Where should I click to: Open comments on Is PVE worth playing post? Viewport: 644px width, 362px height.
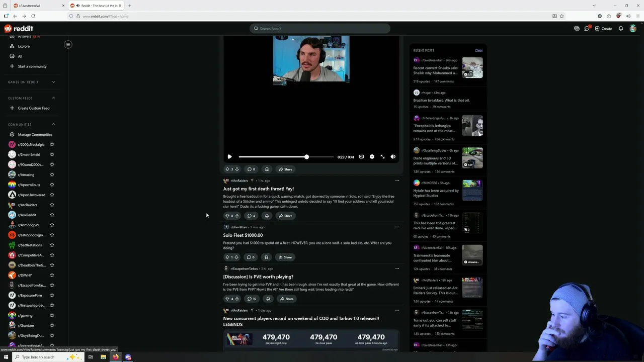pyautogui.click(x=252, y=299)
